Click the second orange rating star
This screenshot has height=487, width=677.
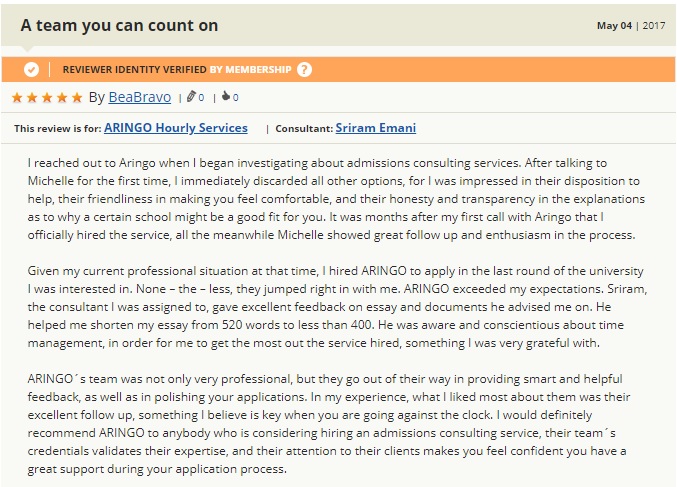32,97
